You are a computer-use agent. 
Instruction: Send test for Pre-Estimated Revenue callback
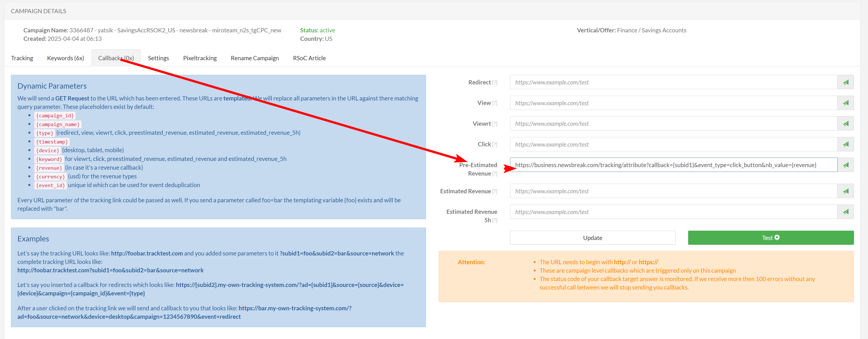(846, 165)
